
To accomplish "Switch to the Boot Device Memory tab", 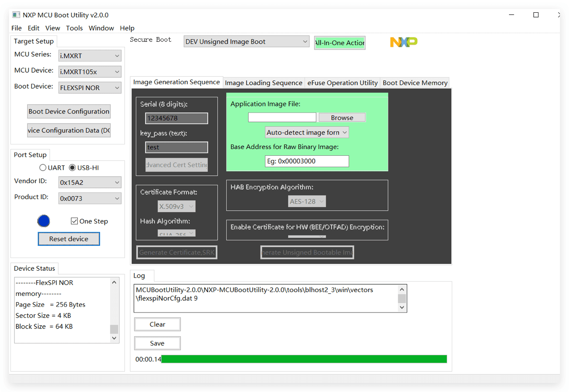I will [x=415, y=83].
